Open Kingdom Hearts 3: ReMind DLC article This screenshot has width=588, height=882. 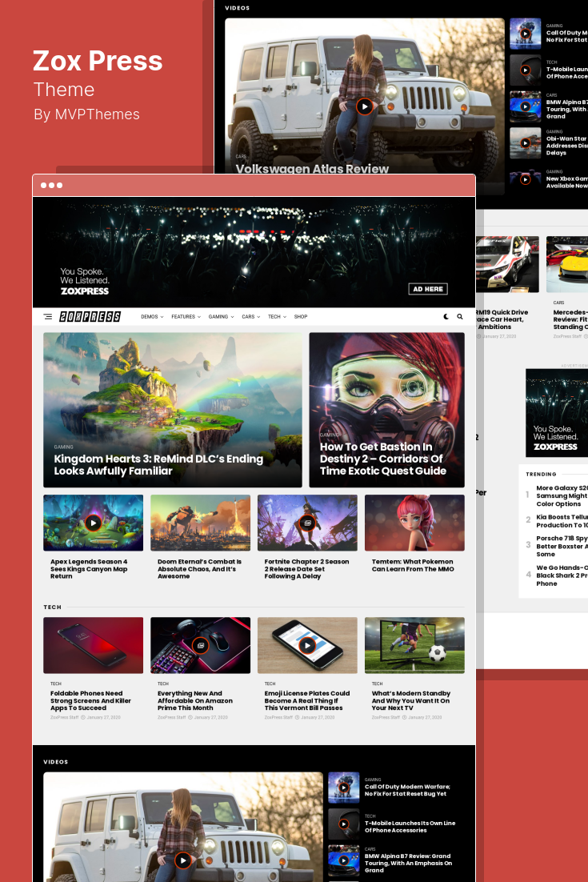[x=158, y=465]
